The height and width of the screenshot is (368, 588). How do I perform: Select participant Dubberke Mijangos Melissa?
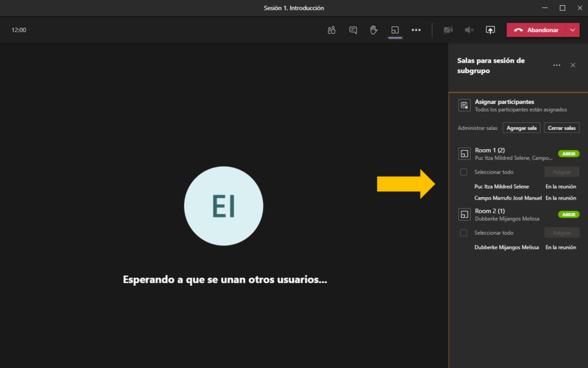(506, 247)
